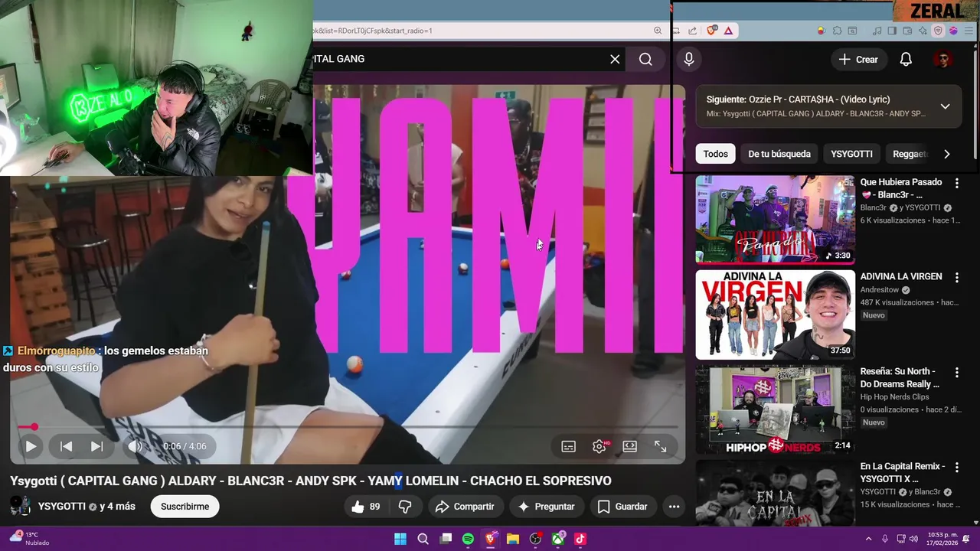Enter fullscreen mode in video player
980x551 pixels.
(x=660, y=446)
